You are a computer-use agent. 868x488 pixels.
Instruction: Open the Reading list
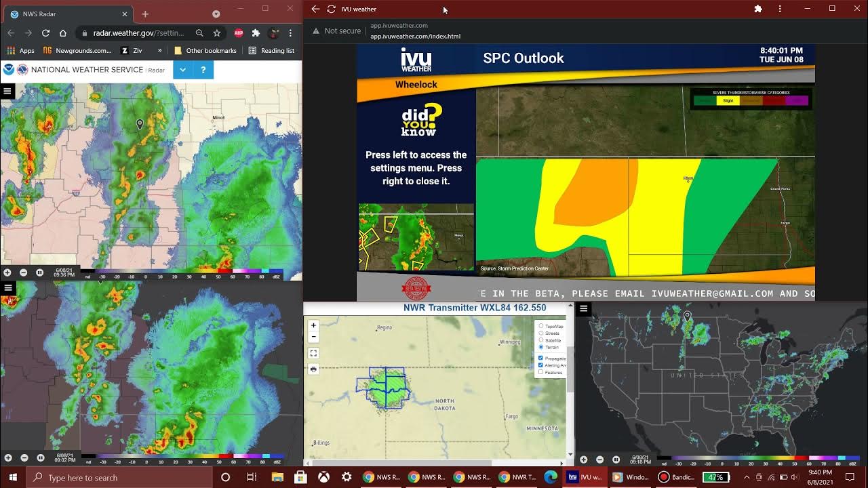coord(271,50)
